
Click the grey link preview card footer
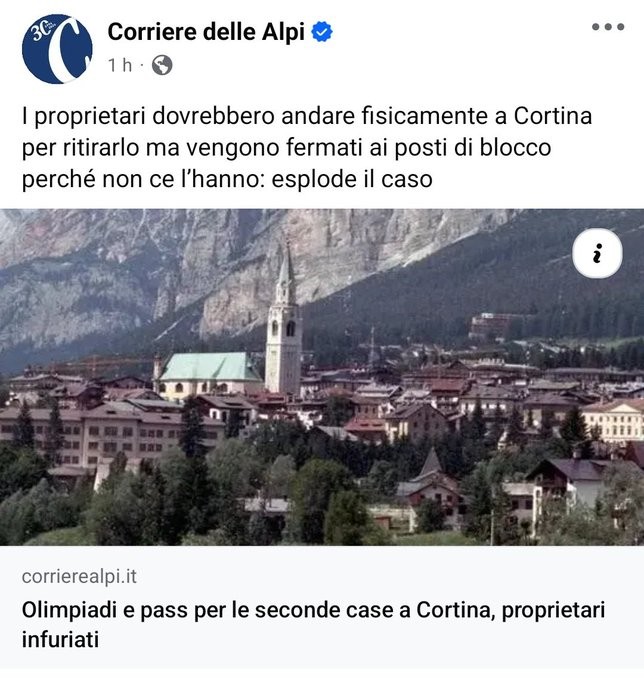click(x=322, y=607)
